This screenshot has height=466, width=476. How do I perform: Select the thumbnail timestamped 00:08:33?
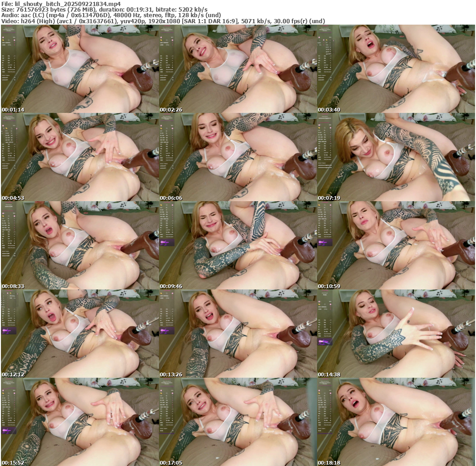[x=80, y=245]
